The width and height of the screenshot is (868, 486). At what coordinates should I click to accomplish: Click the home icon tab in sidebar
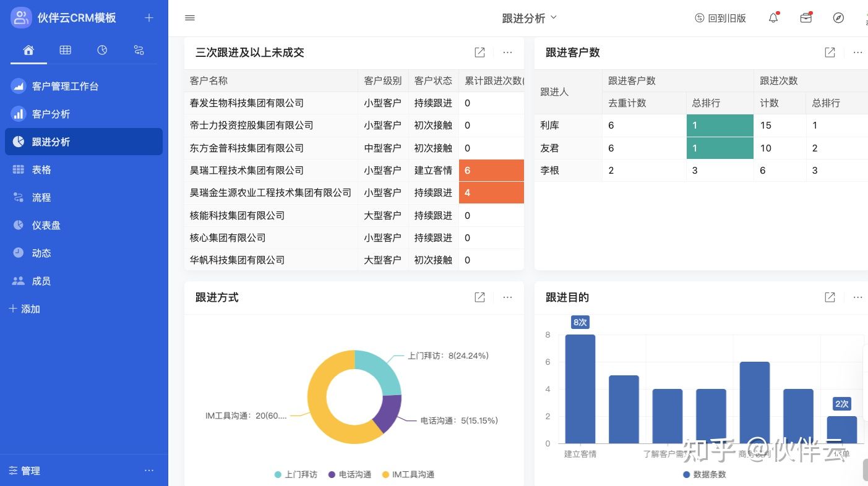pos(28,51)
